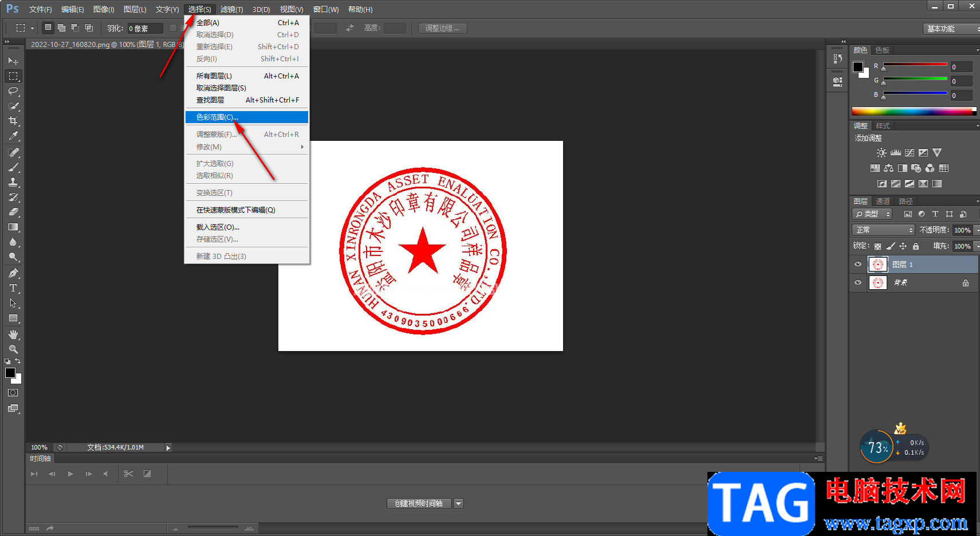Choose 全部(A) from Select menu
The width and height of the screenshot is (980, 536).
247,23
